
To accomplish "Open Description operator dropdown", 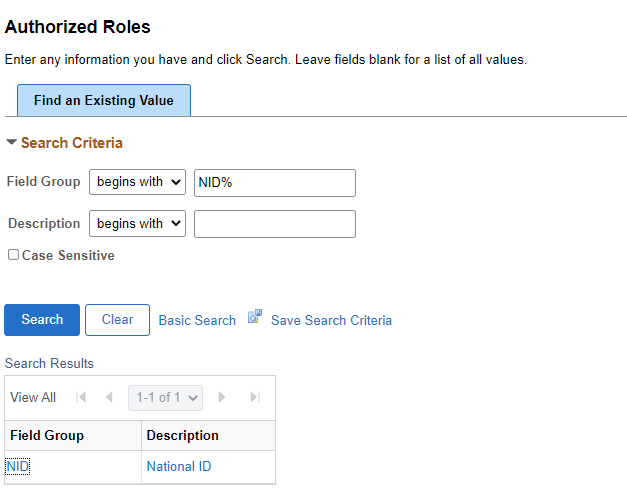I will (137, 223).
